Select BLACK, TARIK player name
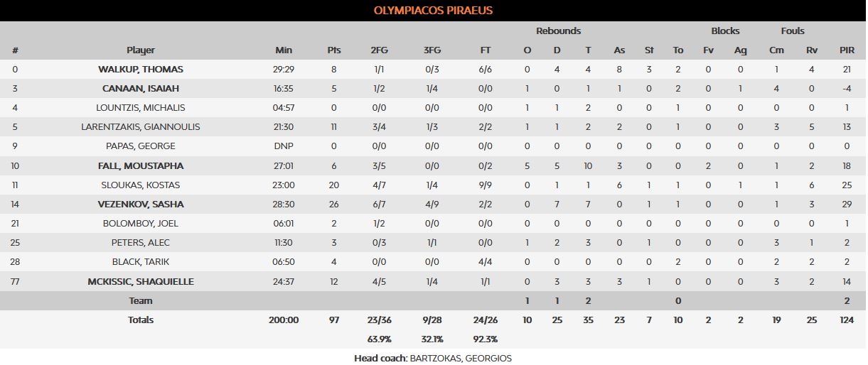This screenshot has width=868, height=365. (141, 262)
